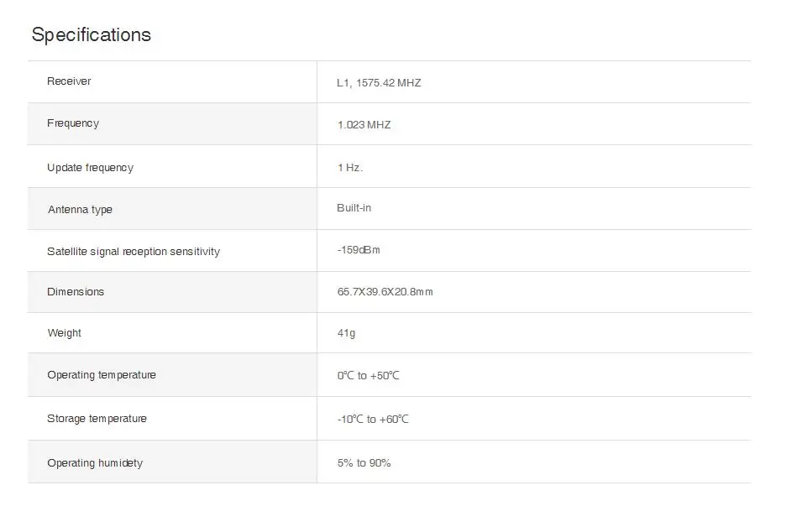Viewport: 812px width, 527px height.
Task: Click the -159dBm sensitivity value
Action: point(359,250)
